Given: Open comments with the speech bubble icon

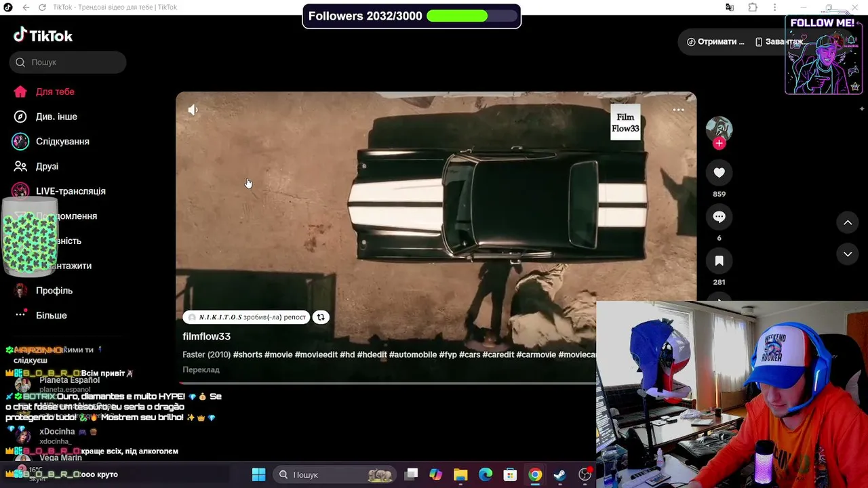Looking at the screenshot, I should tap(719, 217).
